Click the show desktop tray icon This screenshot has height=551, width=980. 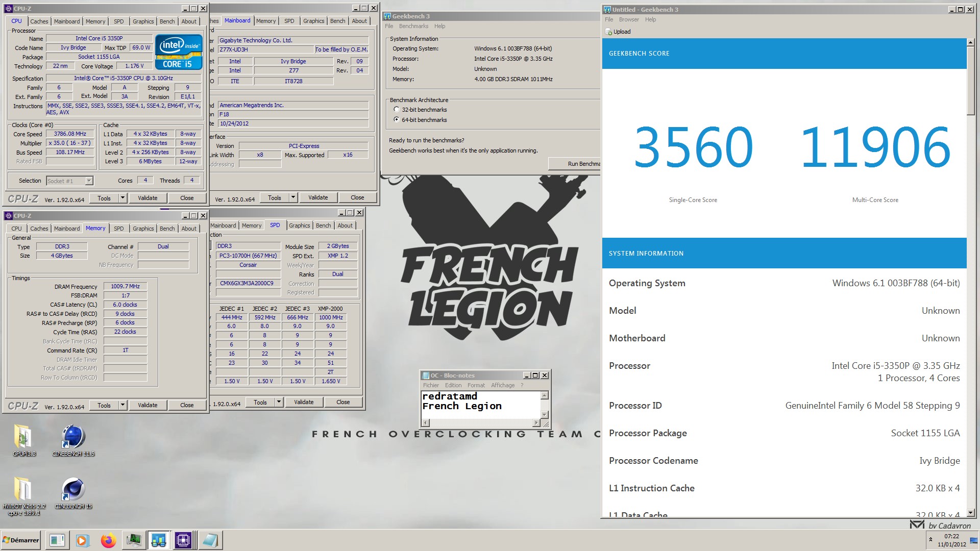click(974, 540)
